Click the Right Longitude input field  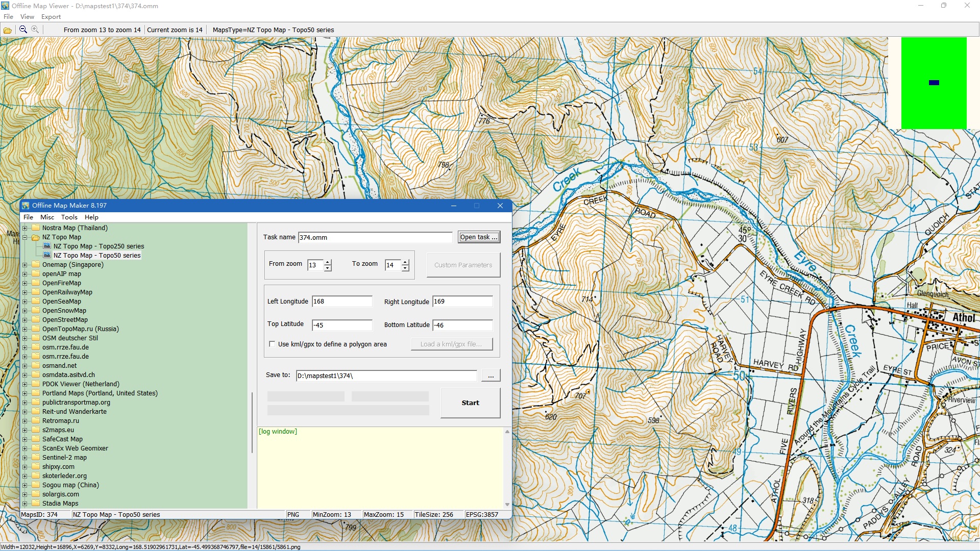tap(462, 301)
